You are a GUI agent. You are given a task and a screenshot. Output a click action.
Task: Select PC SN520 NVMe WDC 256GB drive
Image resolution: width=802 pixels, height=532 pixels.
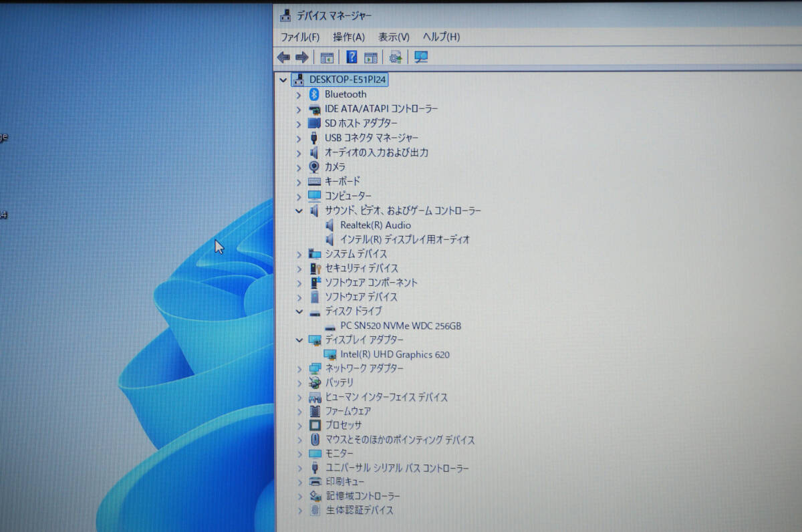point(400,326)
